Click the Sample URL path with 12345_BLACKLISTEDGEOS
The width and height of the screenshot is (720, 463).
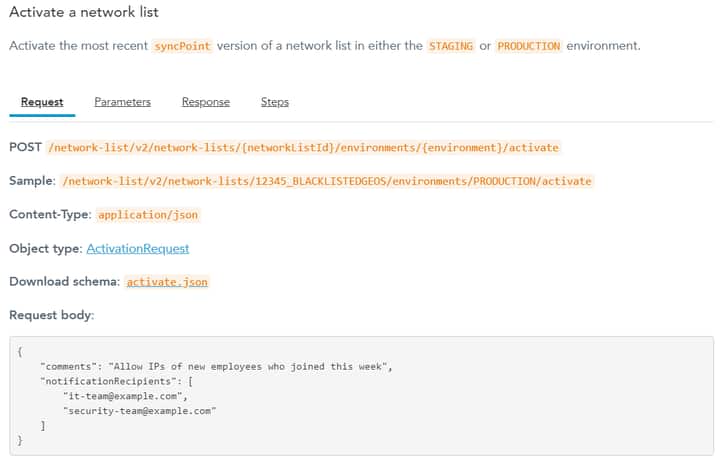click(x=328, y=181)
